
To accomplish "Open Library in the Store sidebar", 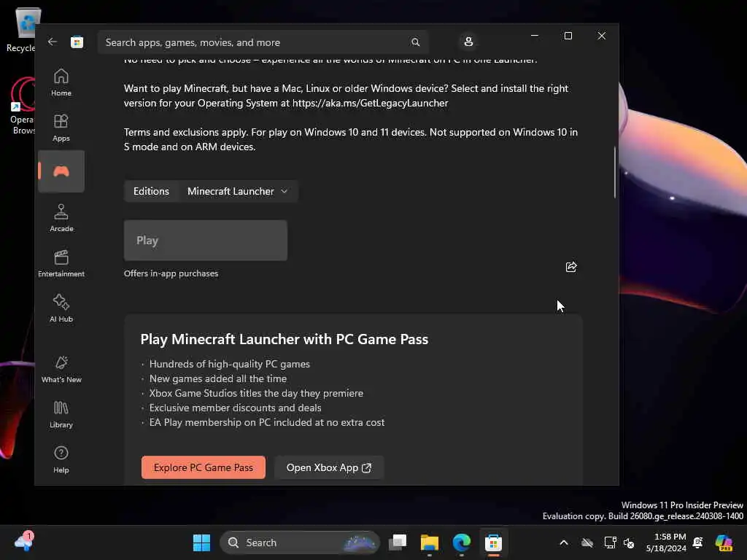I will click(61, 414).
